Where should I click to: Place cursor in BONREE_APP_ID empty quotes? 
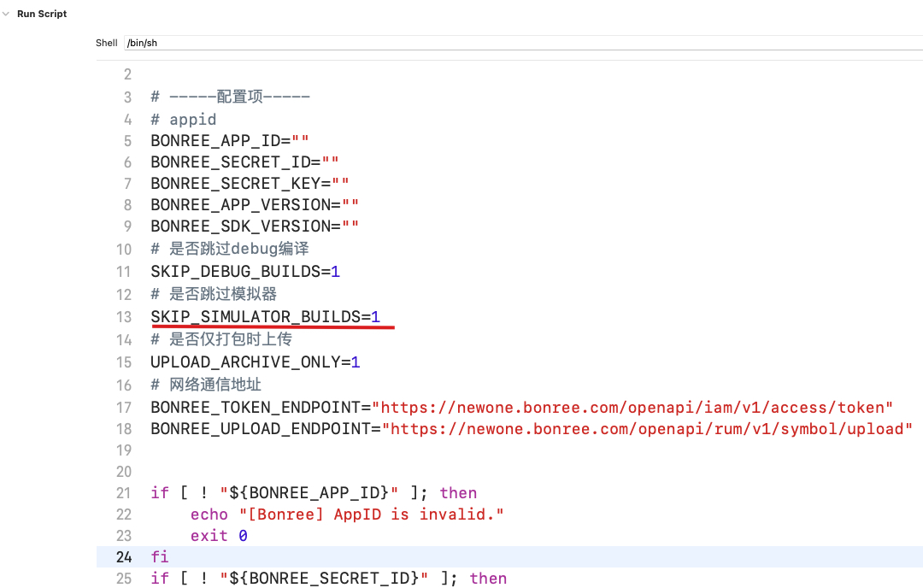[x=300, y=141]
